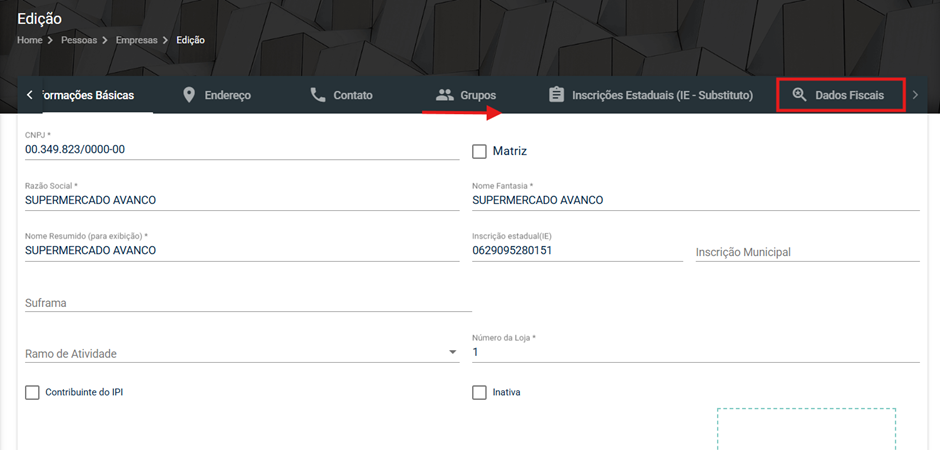
Task: Click the magnifier icon of Dados Fiscais
Action: click(799, 95)
